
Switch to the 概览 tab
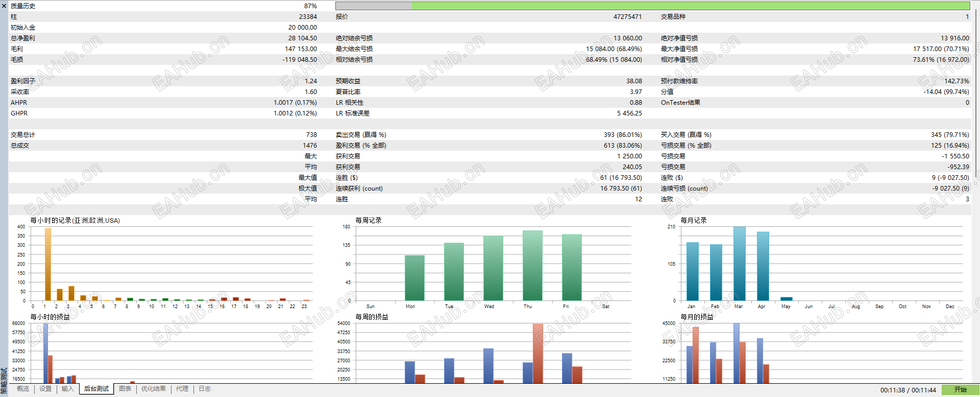(x=23, y=389)
